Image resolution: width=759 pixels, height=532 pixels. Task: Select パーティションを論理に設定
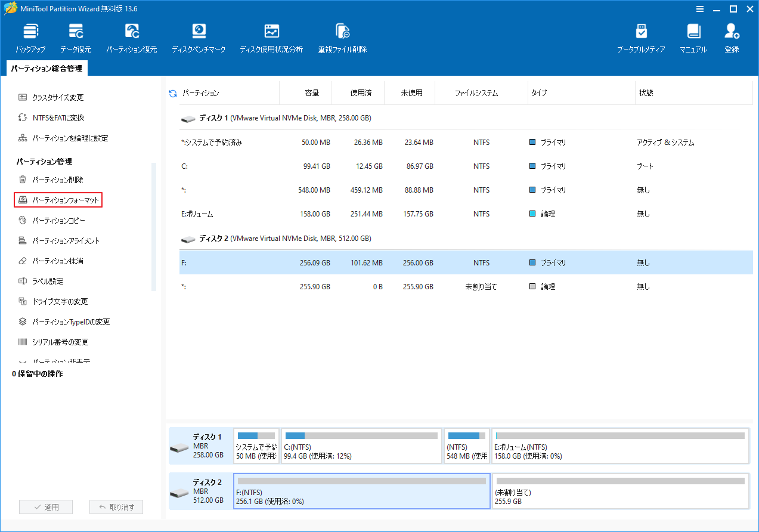pos(63,138)
